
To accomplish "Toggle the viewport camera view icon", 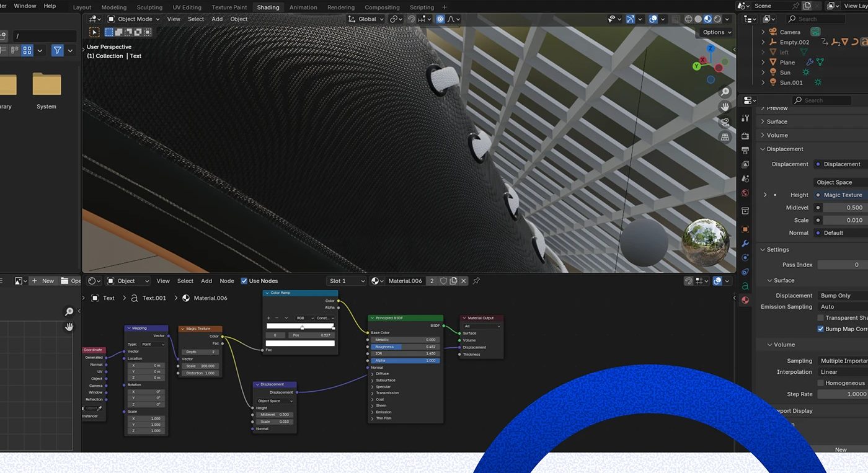I will [x=725, y=122].
